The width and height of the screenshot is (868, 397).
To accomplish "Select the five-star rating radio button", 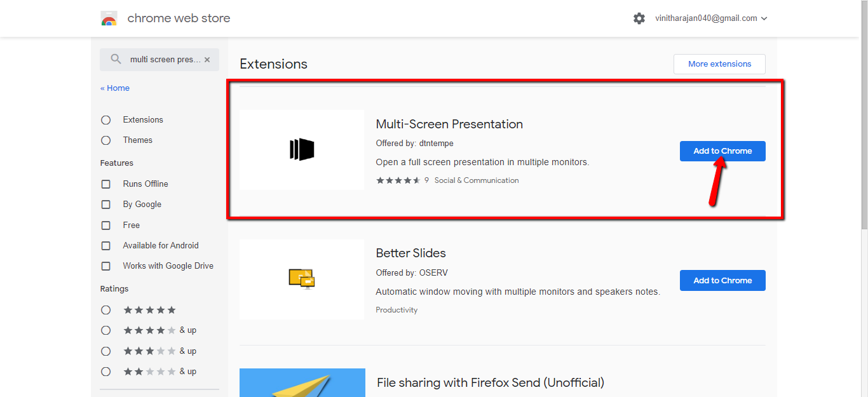I will coord(106,310).
